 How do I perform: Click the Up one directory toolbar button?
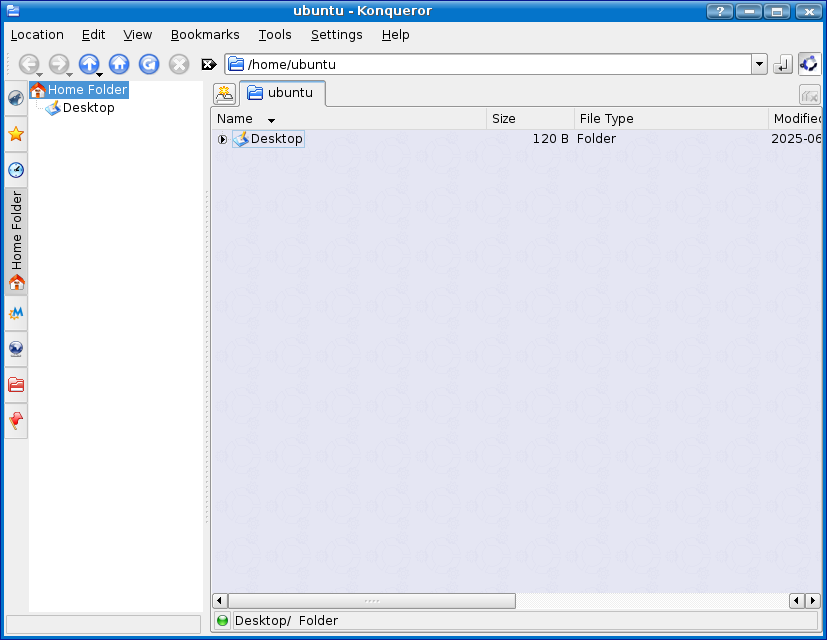coord(89,64)
